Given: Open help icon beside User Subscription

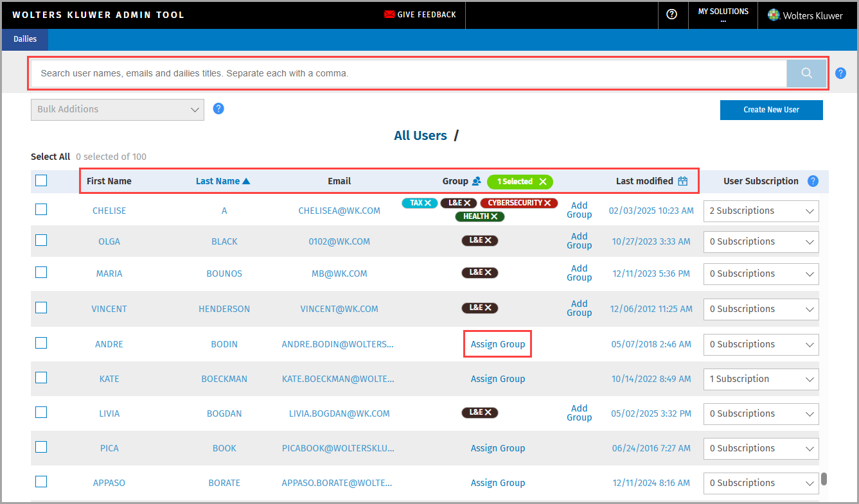Looking at the screenshot, I should pyautogui.click(x=813, y=181).
